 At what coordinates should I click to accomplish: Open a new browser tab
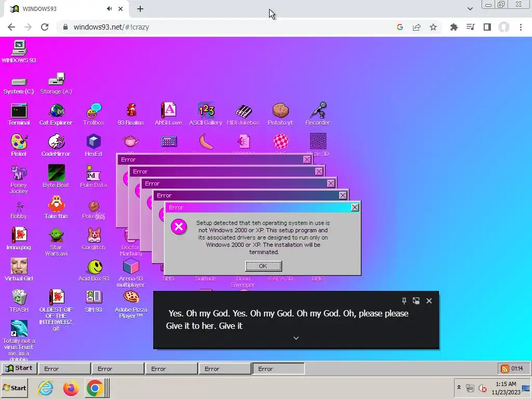pyautogui.click(x=140, y=9)
